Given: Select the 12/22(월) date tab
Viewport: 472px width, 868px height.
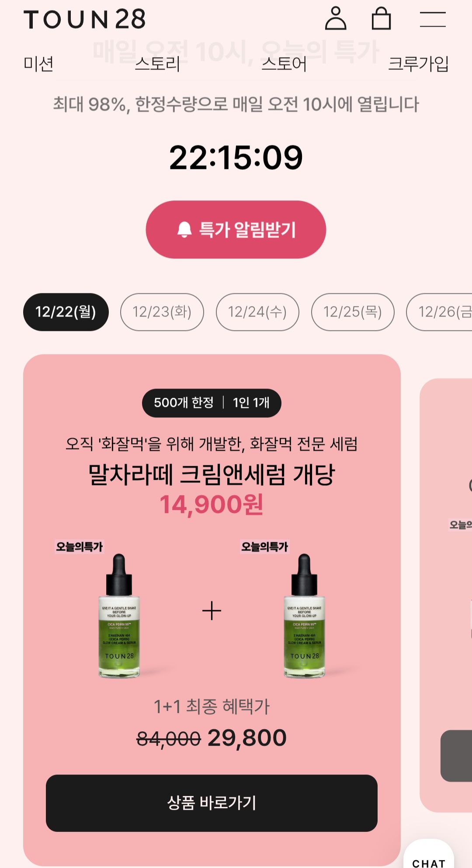Looking at the screenshot, I should coord(66,312).
